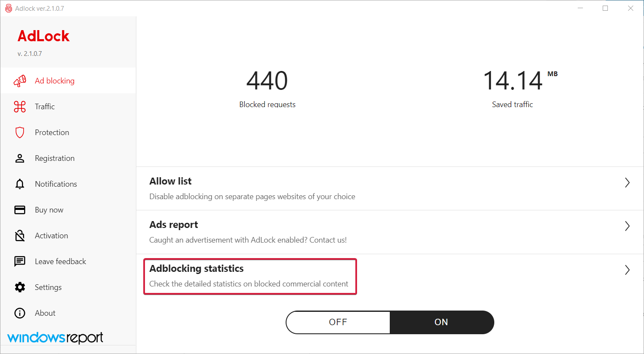Viewport: 644px width, 354px height.
Task: Click the megaphone Ad blocking icon
Action: click(x=20, y=81)
